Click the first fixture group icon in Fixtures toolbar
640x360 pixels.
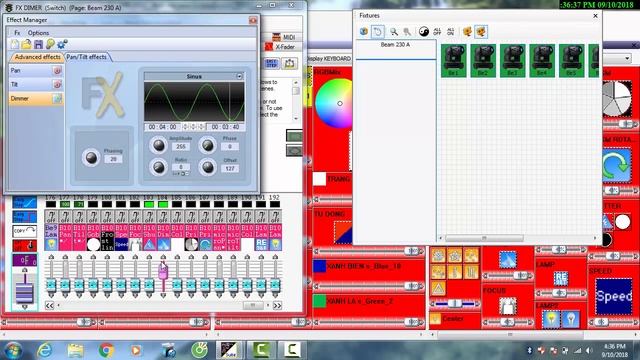point(467,31)
